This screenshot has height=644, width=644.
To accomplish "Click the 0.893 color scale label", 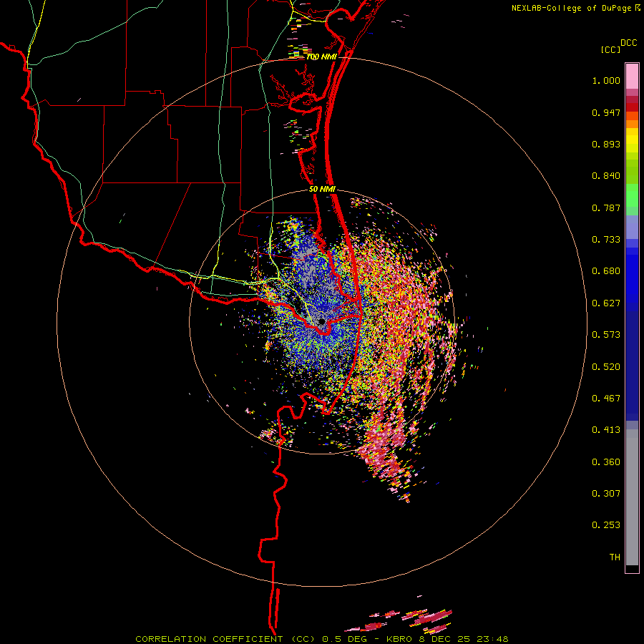I will [606, 144].
